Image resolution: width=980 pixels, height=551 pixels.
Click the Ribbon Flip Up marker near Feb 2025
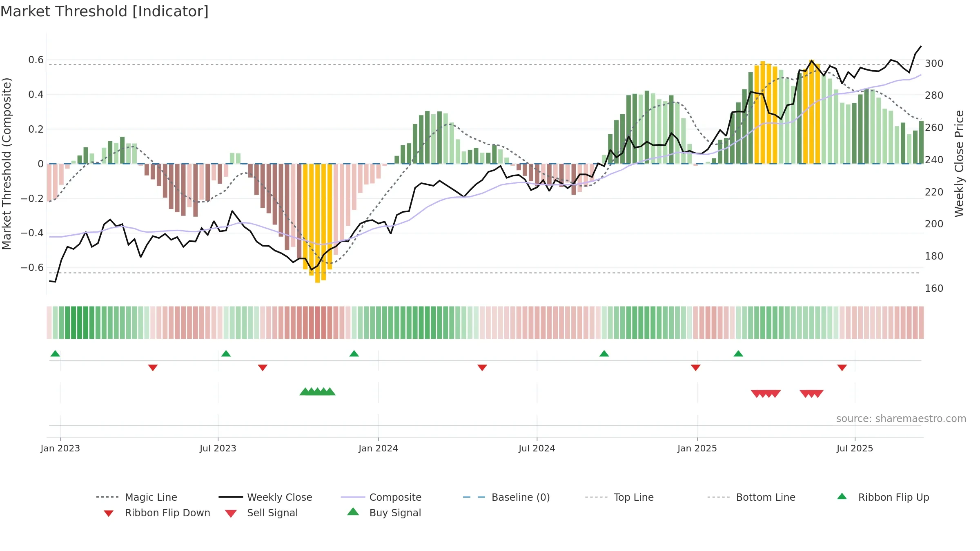tap(738, 353)
